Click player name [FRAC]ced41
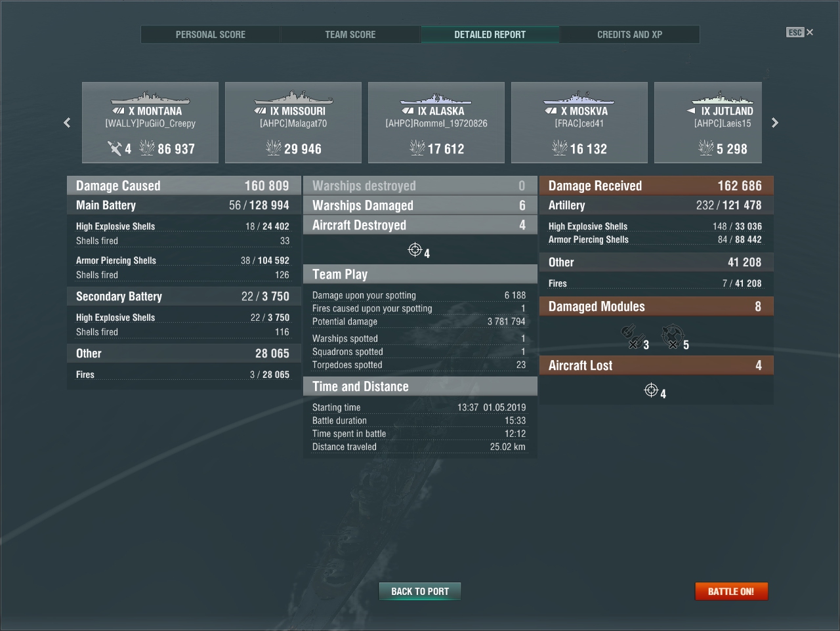Screen dimensions: 840x631 click(x=579, y=123)
